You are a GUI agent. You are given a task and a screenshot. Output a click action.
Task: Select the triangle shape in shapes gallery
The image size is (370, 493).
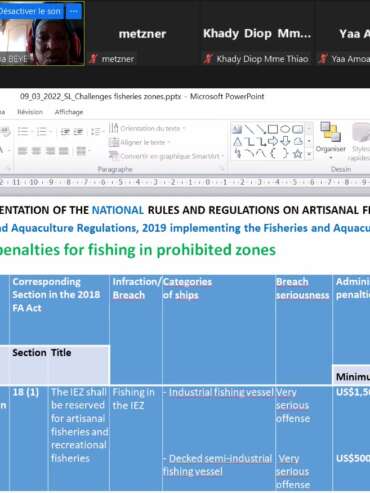click(x=237, y=142)
